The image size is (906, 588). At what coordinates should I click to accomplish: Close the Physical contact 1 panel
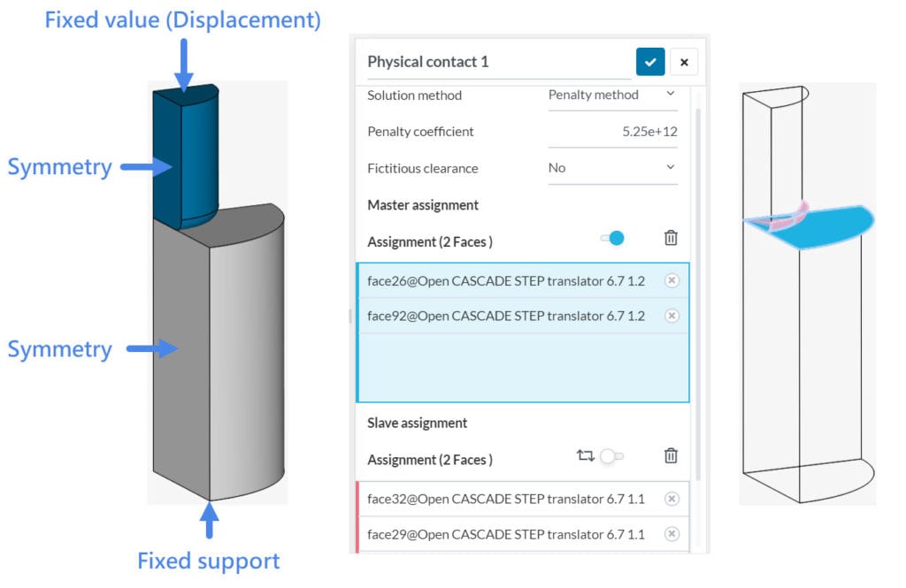tap(684, 62)
